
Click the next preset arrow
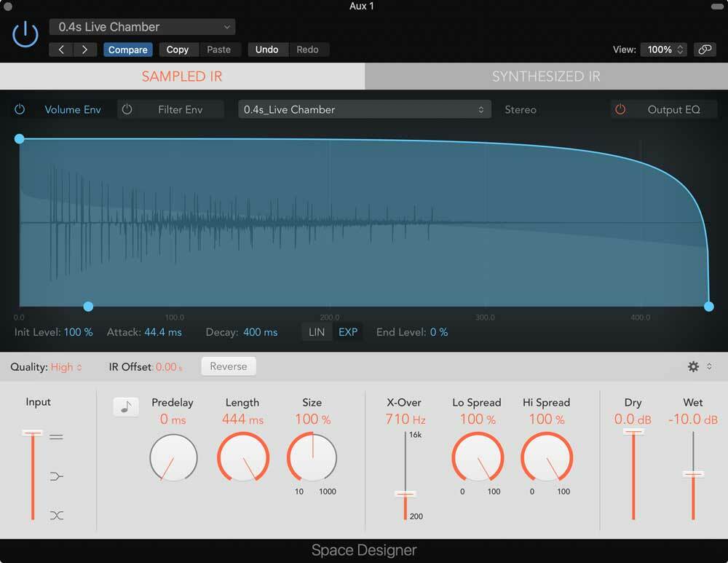tap(85, 50)
